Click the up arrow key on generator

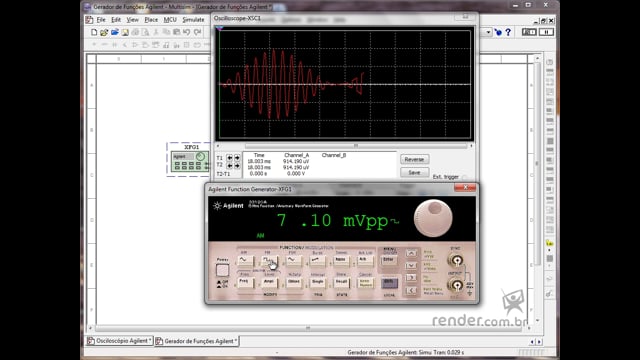coord(411,253)
